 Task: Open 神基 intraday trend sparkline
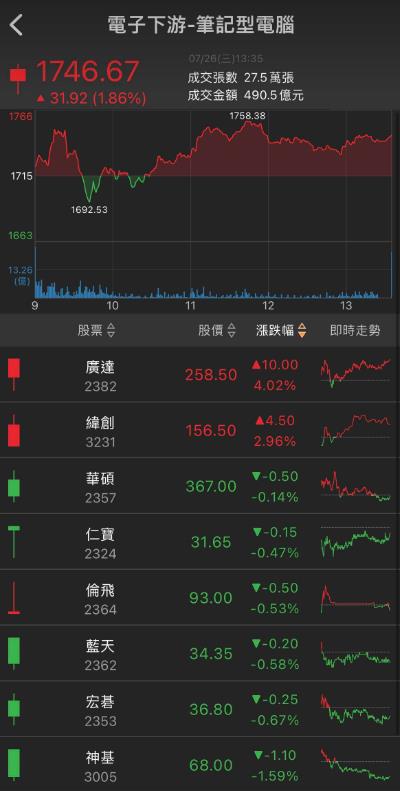pos(356,765)
